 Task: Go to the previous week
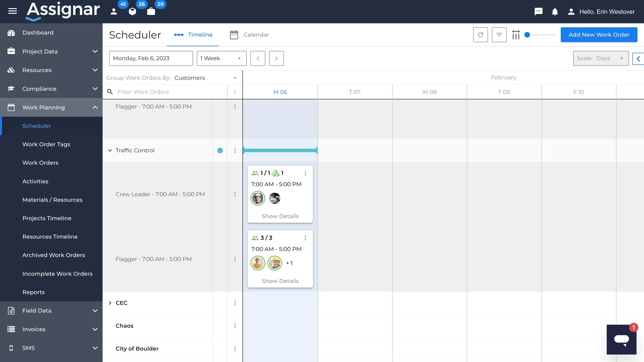pyautogui.click(x=258, y=58)
